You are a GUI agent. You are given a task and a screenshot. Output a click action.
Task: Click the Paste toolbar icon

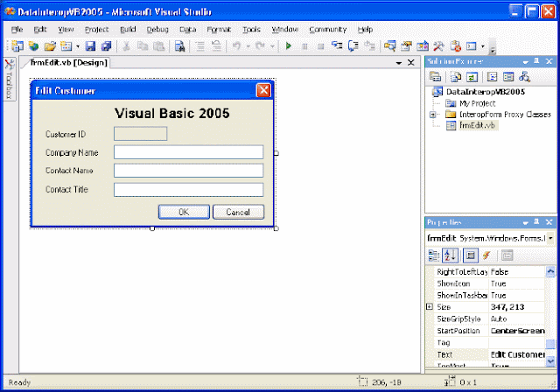(158, 46)
